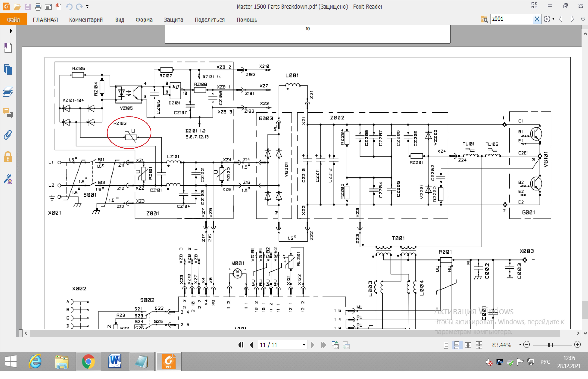Clear the search box with the X
The height and width of the screenshot is (379, 588).
click(537, 19)
